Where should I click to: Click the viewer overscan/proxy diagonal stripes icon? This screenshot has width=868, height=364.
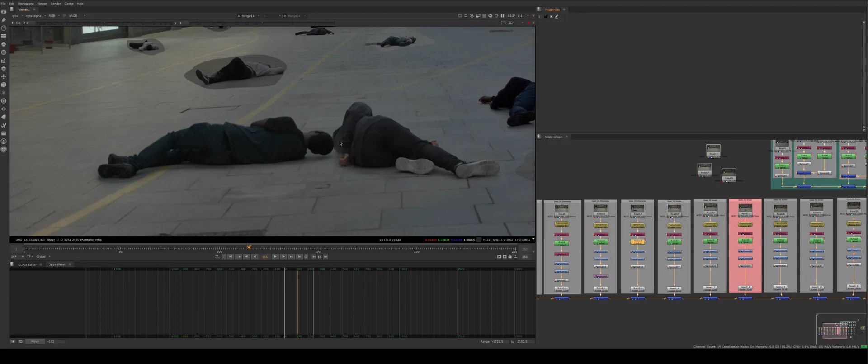point(472,16)
